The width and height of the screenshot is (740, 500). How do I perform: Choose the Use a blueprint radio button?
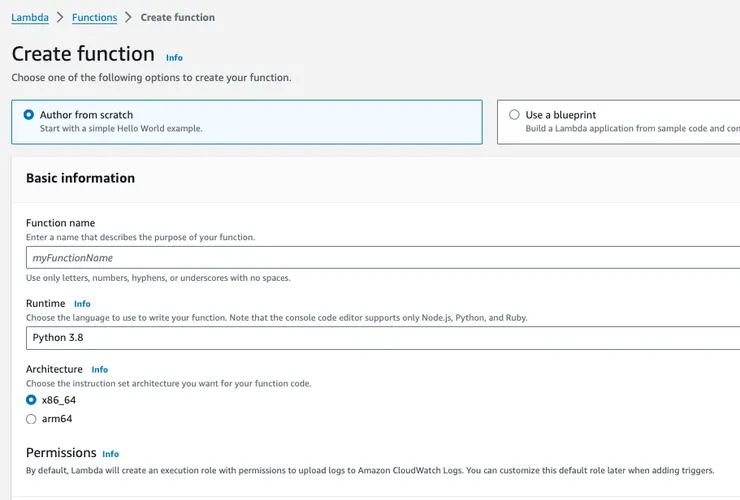pyautogui.click(x=514, y=115)
